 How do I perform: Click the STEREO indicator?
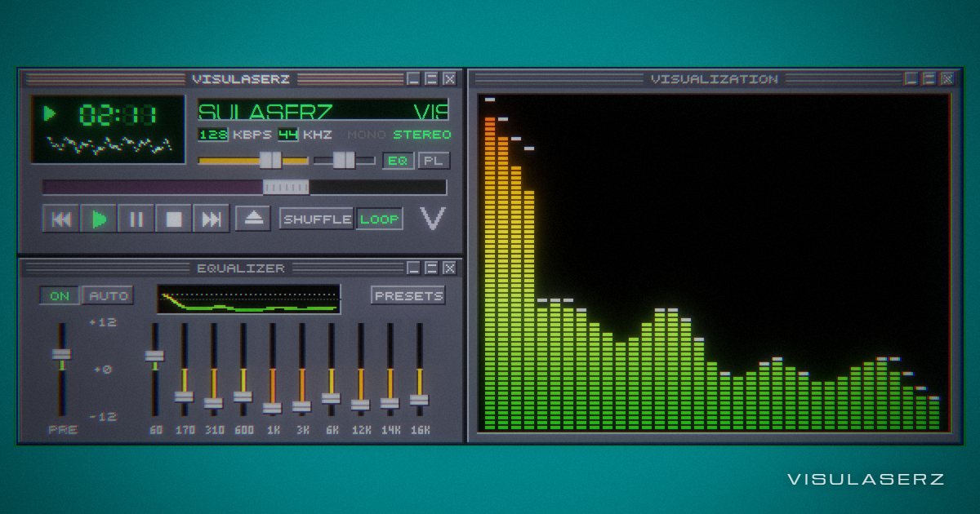(x=422, y=135)
